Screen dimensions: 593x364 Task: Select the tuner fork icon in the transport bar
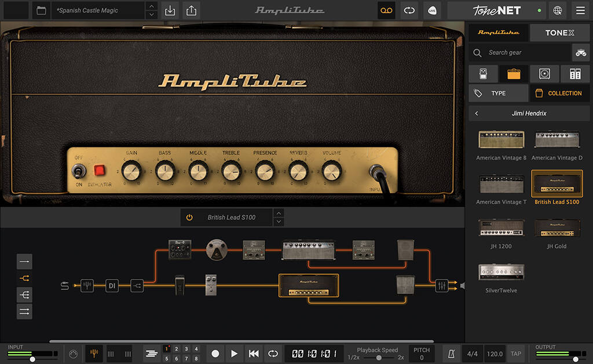(x=93, y=354)
